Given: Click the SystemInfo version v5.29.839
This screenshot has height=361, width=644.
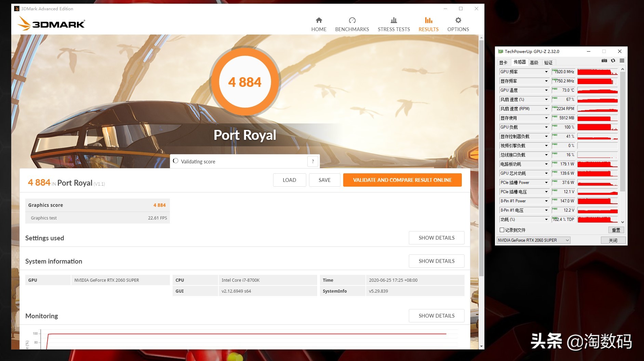Looking at the screenshot, I should point(378,291).
